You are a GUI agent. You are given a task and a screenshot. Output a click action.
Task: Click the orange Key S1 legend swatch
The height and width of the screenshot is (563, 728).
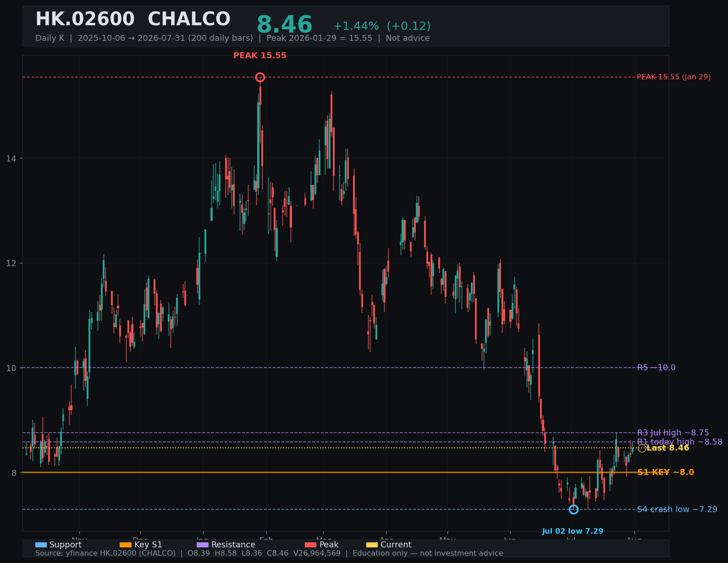tap(125, 545)
